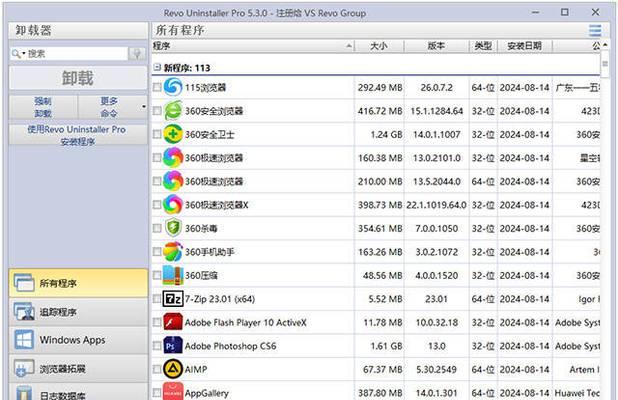
Task: Check the Adobe Photoshop CS6 checkbox
Action: [156, 346]
